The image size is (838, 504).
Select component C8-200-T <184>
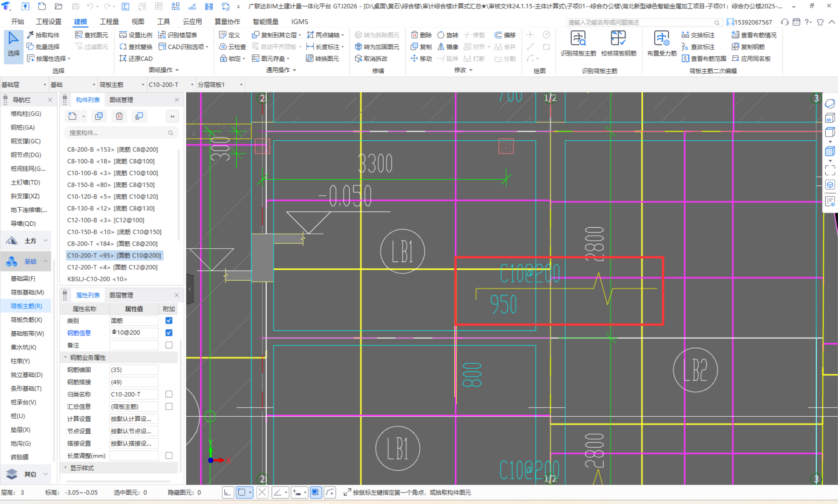[112, 244]
